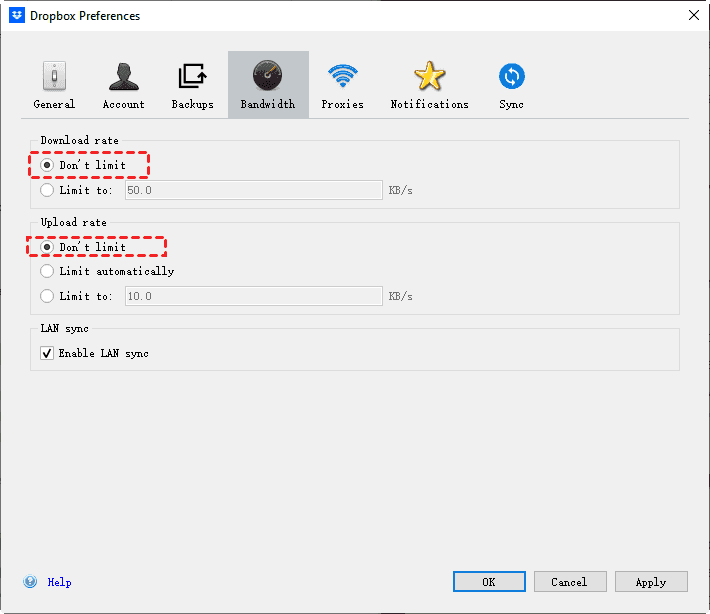This screenshot has width=710, height=614.
Task: Open the Notifications star icon
Action: pos(429,76)
